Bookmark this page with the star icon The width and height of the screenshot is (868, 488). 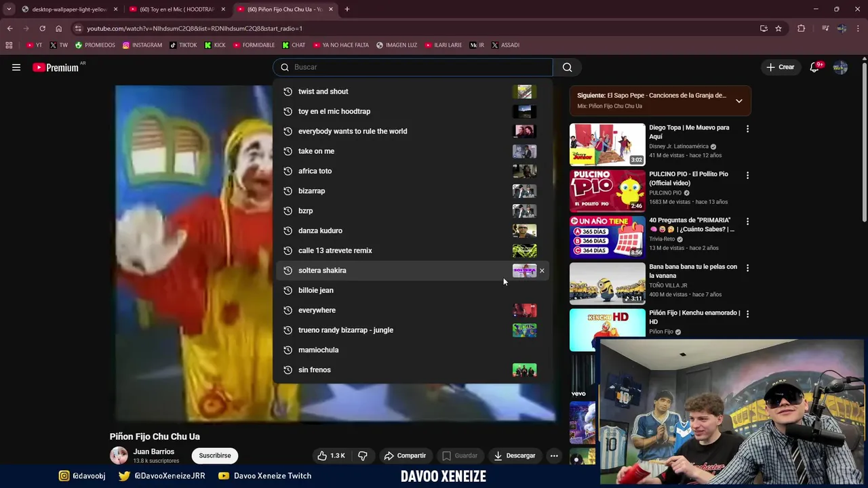pos(778,28)
